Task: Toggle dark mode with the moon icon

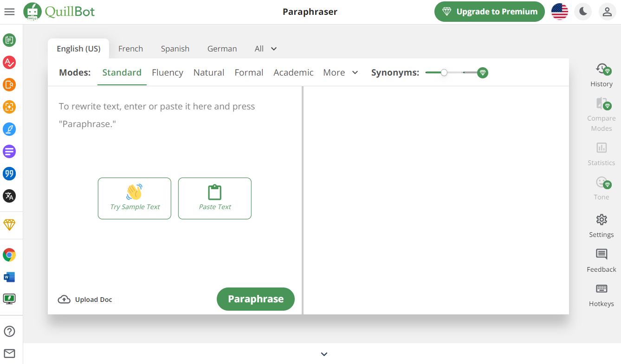Action: [x=583, y=12]
